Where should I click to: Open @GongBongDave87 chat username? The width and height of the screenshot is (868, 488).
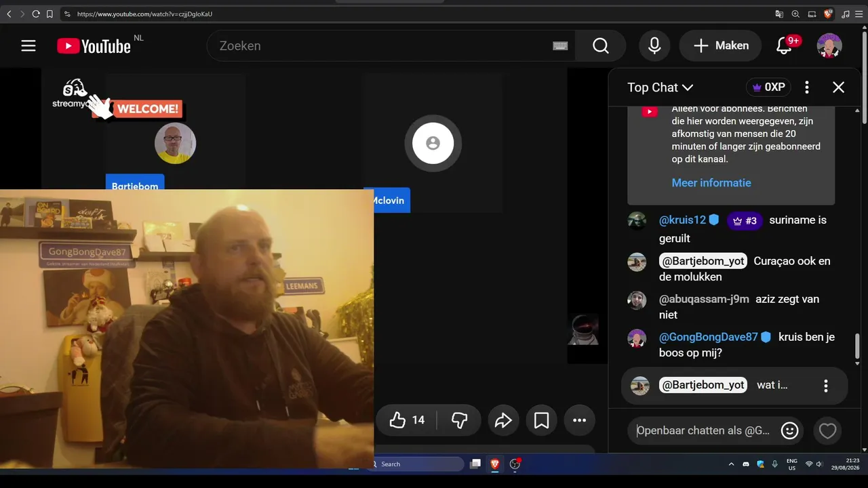708,337
